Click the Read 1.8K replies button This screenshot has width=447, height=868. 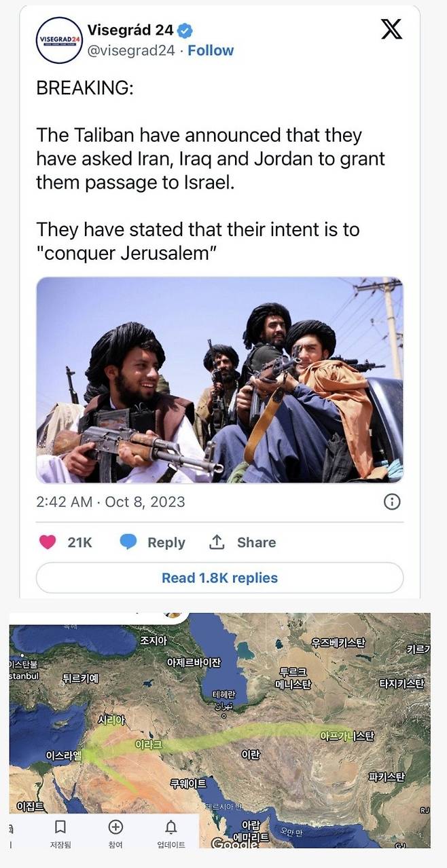click(x=219, y=578)
